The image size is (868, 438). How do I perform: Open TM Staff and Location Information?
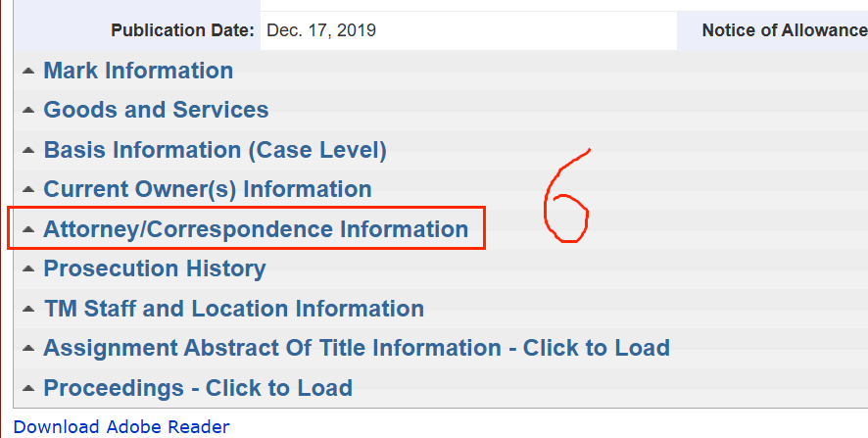(234, 309)
